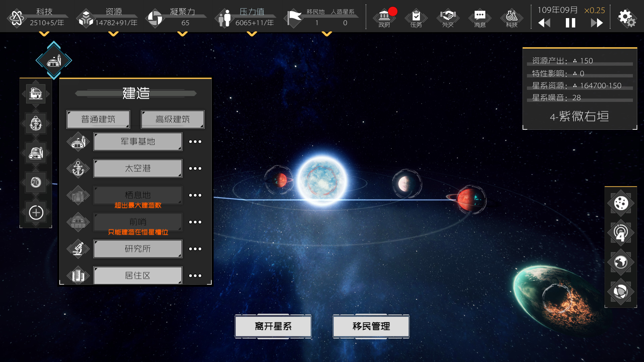Open the 外交 diplomacy handshake icon
644x362 pixels.
[x=448, y=17]
